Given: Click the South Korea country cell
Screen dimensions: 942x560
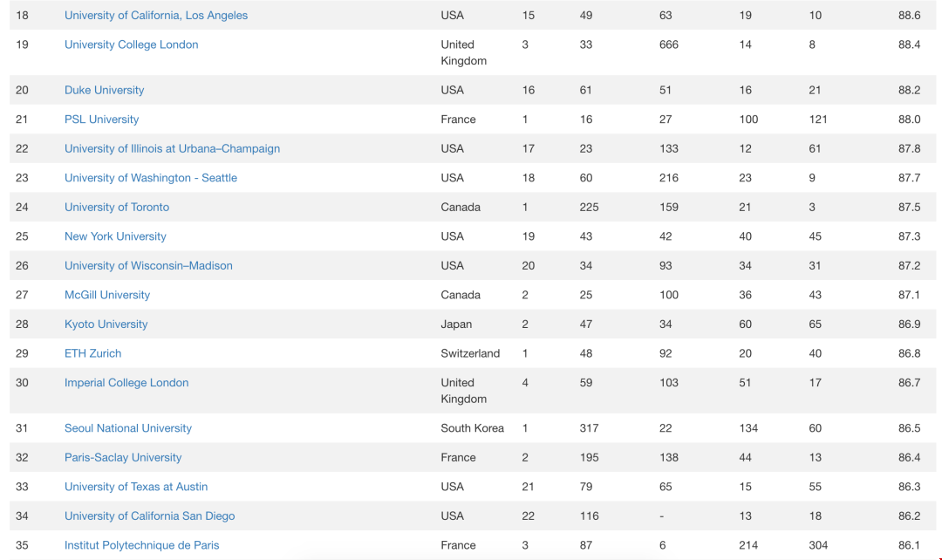Looking at the screenshot, I should click(472, 428).
